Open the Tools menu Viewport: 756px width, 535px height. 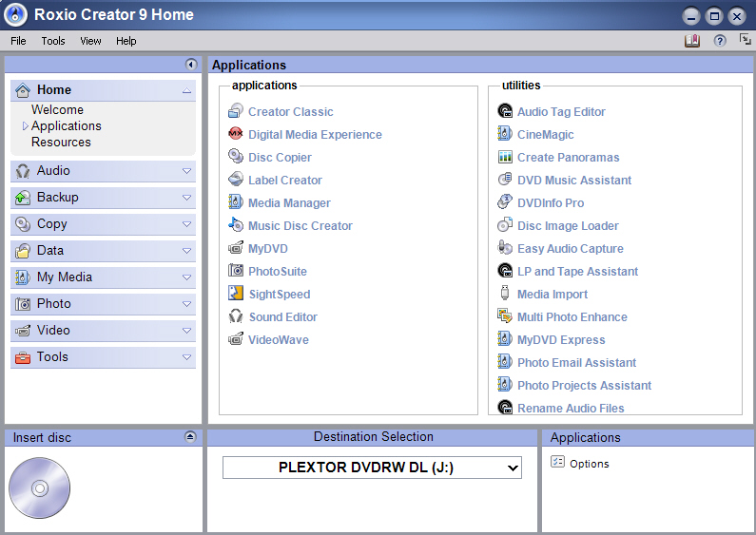click(x=53, y=41)
